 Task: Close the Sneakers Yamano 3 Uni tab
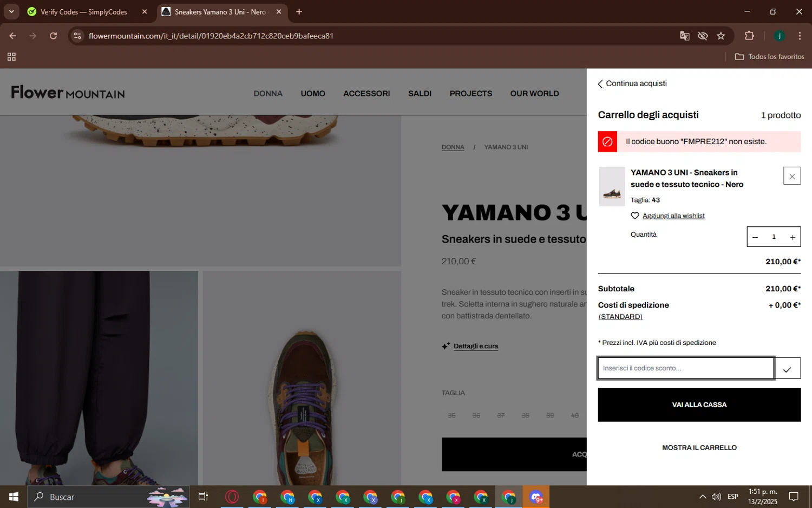279,12
